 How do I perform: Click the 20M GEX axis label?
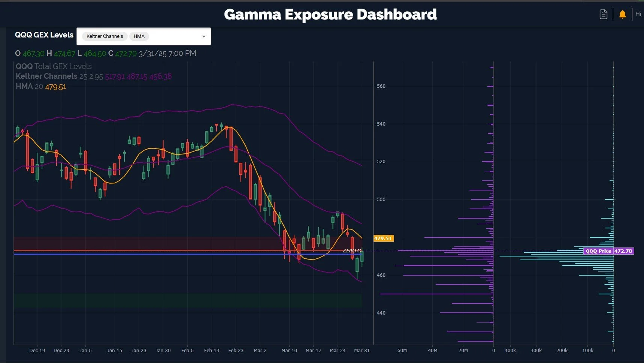click(x=463, y=350)
